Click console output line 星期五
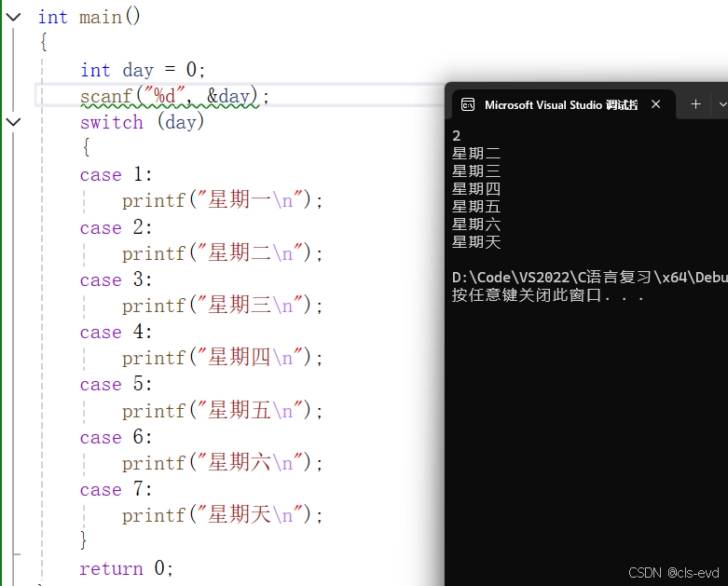The image size is (728, 586). pos(476,207)
